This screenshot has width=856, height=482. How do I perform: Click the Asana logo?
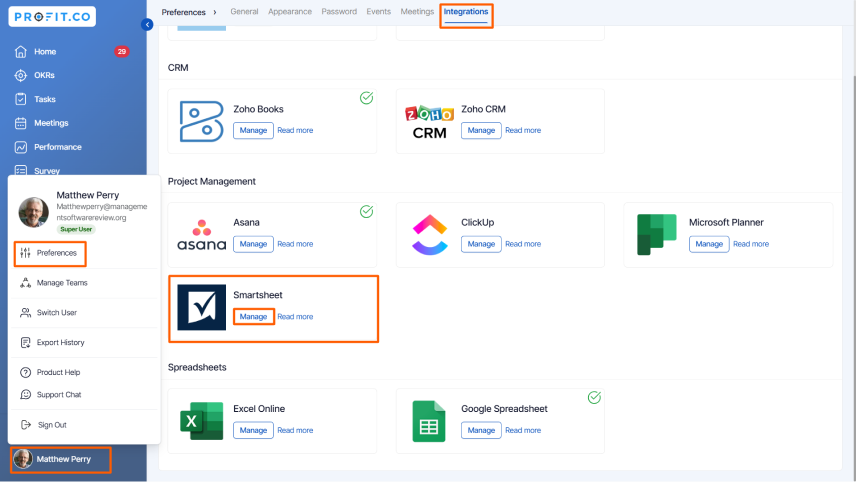201,235
